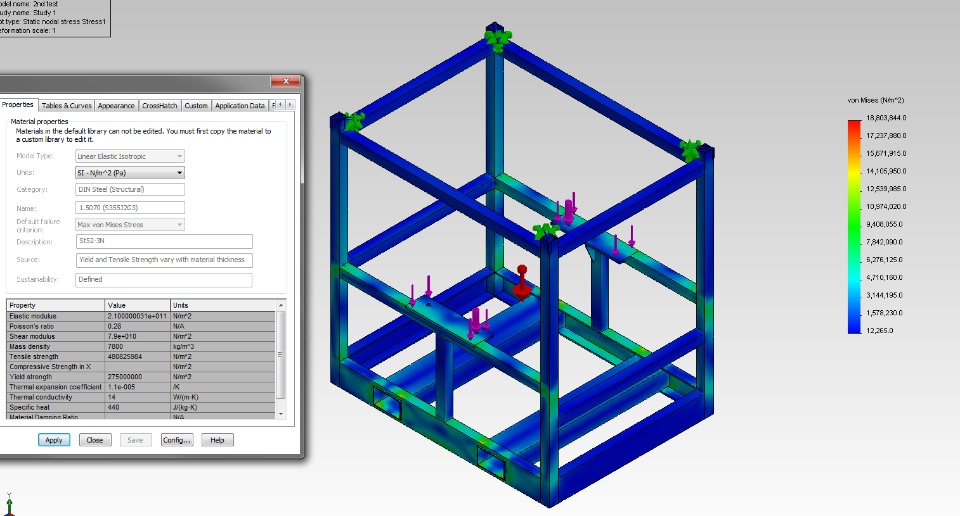Select green fixture symbol at top left corner
Screen dimensions: 960x516
(x=353, y=121)
